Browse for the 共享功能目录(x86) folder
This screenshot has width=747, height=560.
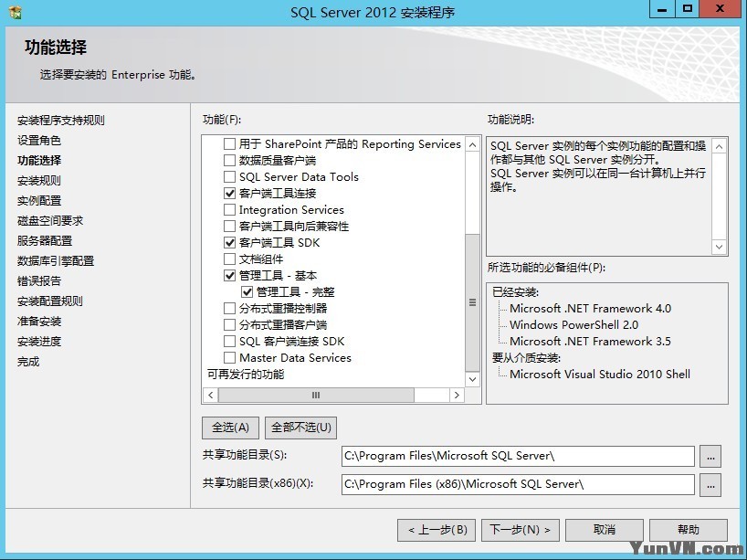tap(710, 485)
